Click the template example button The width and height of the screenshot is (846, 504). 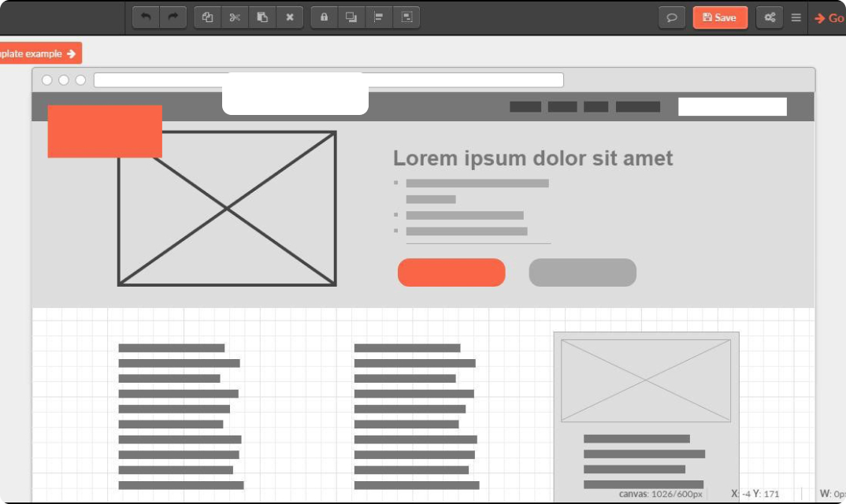coord(39,54)
